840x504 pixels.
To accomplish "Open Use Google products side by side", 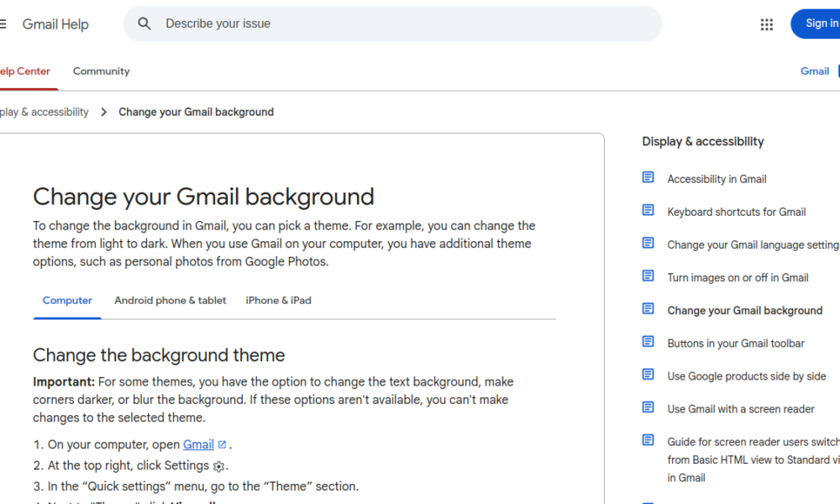I will tap(746, 376).
